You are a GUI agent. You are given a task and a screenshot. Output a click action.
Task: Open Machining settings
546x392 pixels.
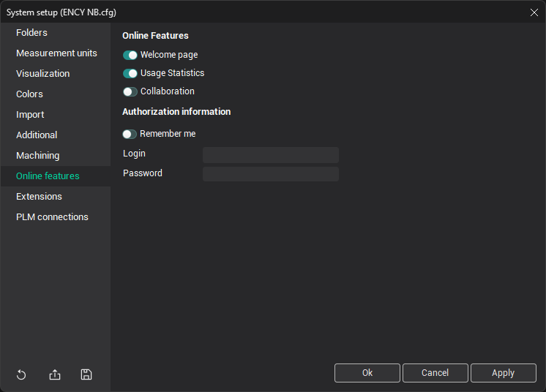tap(38, 156)
